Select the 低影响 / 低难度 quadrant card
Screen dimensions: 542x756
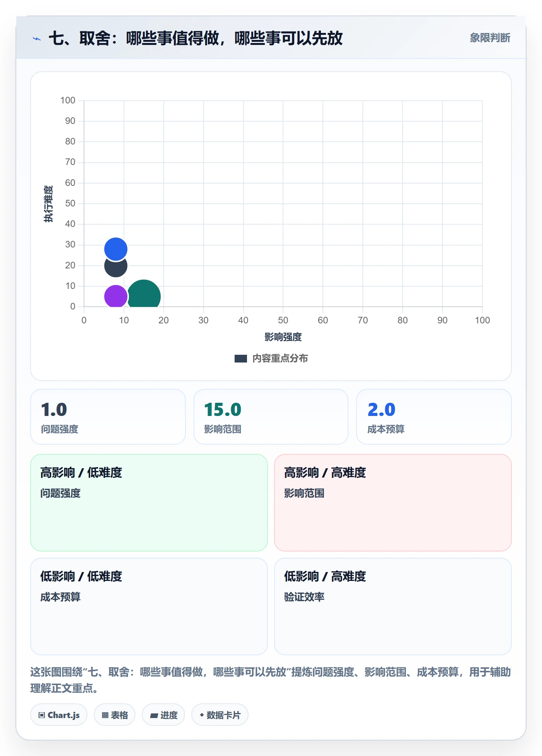pos(149,607)
